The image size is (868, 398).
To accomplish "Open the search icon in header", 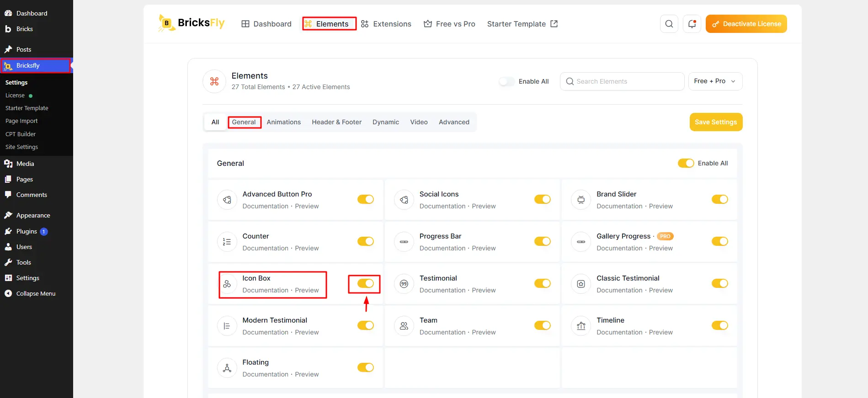I will (x=669, y=24).
